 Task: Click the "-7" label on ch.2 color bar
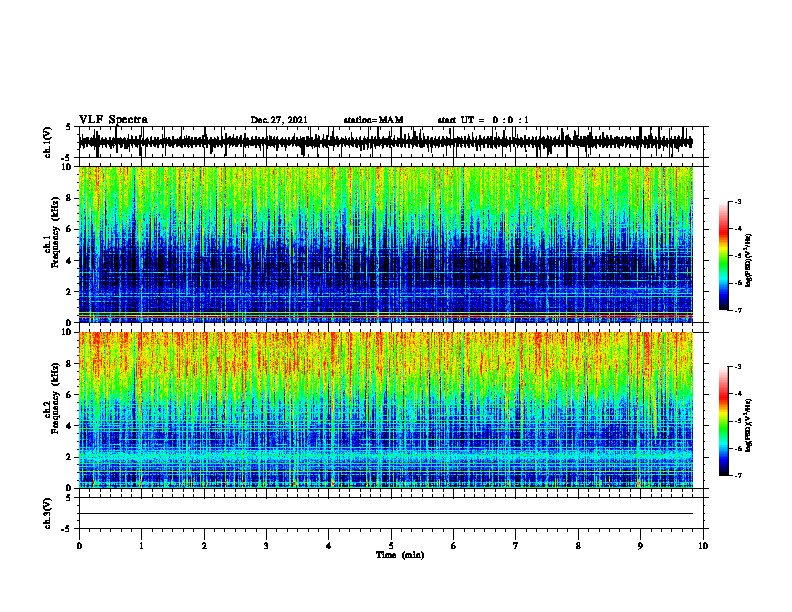(737, 476)
